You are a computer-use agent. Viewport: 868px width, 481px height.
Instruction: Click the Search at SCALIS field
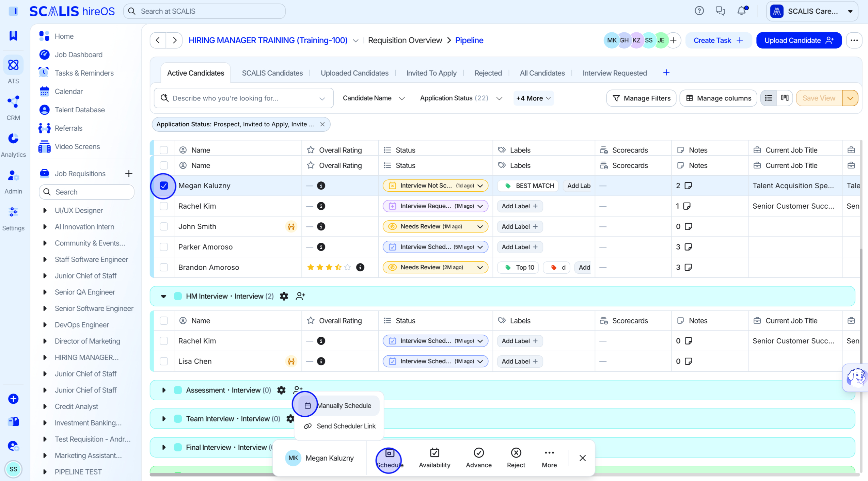pyautogui.click(x=204, y=11)
